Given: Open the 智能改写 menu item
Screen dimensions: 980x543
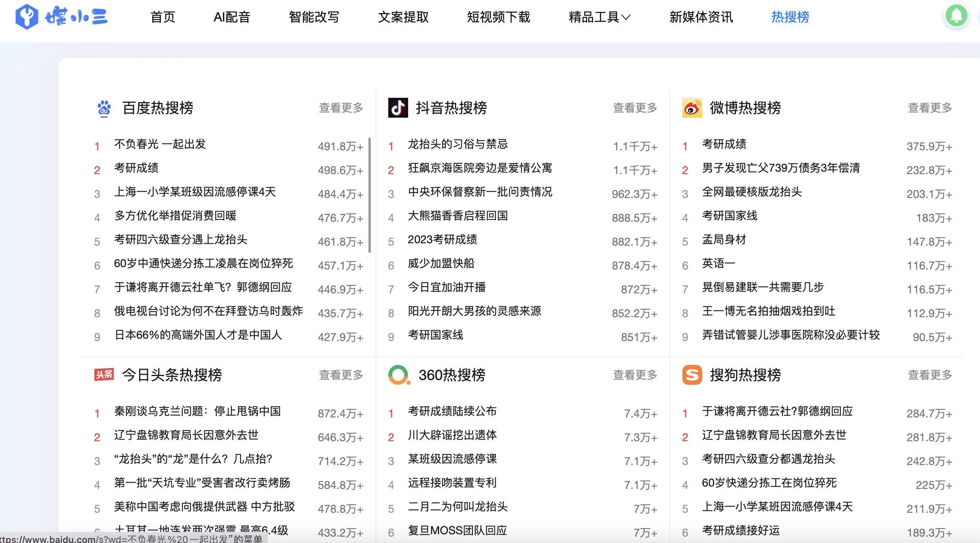Looking at the screenshot, I should (x=314, y=17).
